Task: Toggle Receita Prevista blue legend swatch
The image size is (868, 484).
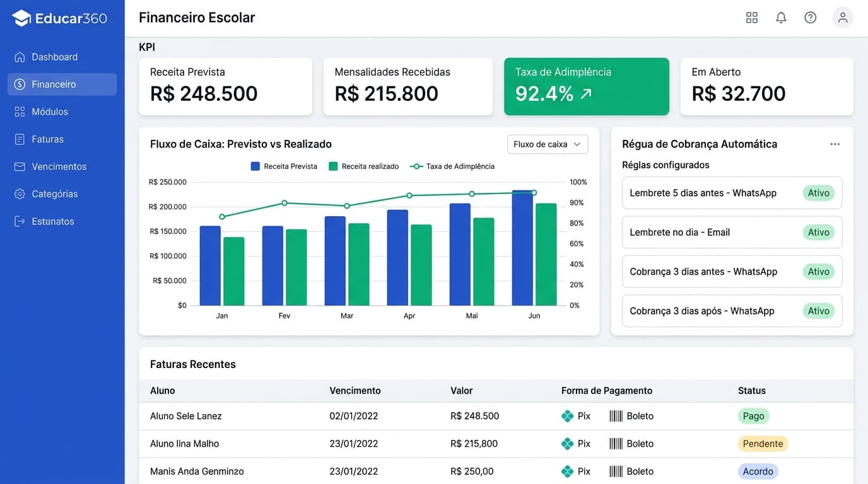Action: (255, 166)
